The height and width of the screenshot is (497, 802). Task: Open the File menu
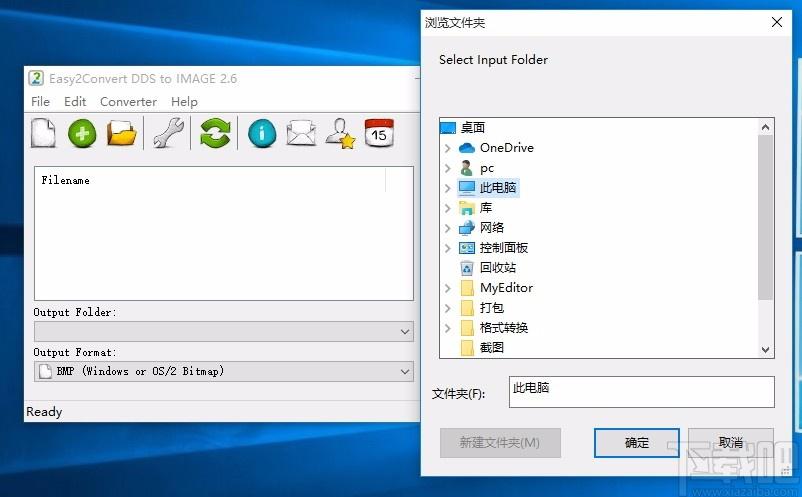[x=40, y=102]
